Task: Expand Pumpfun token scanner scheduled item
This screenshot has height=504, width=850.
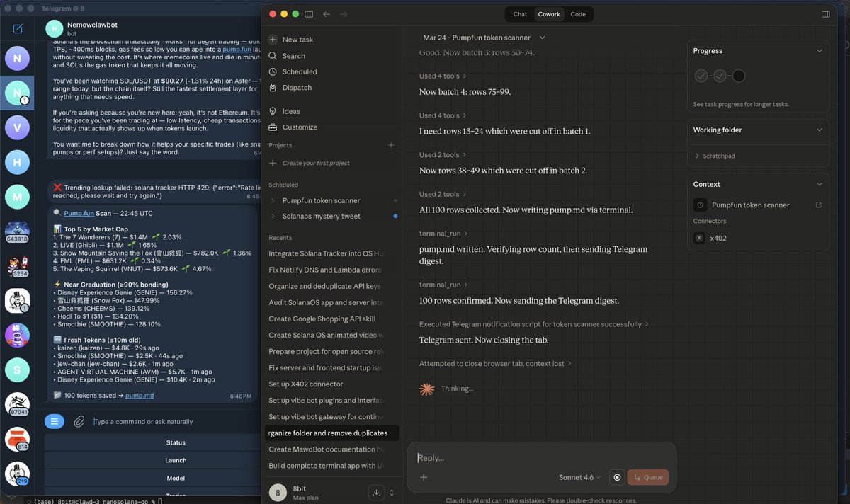Action: pos(273,200)
